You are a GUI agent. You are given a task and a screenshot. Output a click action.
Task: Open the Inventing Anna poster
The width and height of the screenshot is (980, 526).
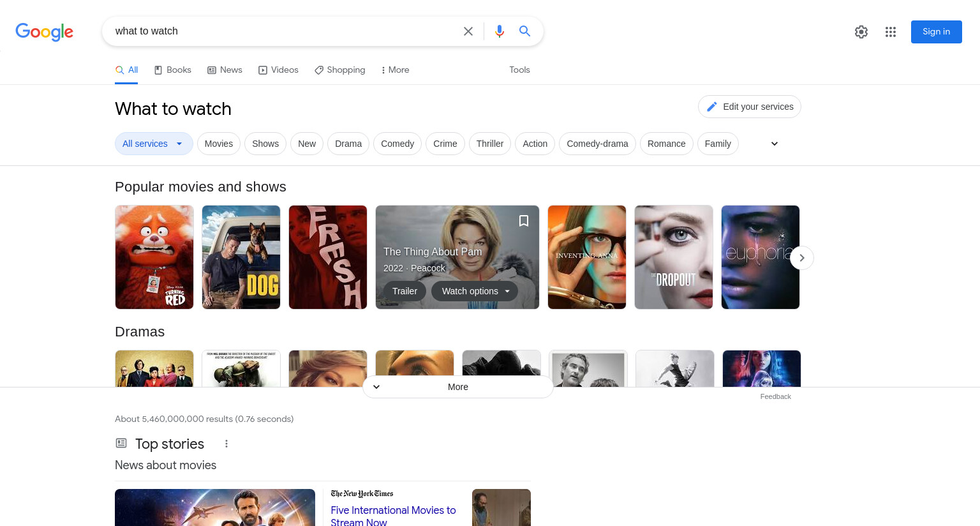[587, 257]
